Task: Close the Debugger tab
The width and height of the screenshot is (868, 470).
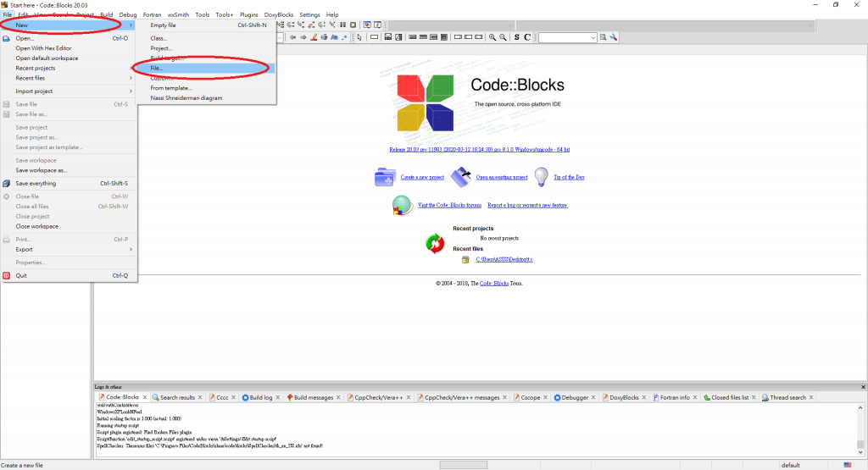Action: coord(593,397)
